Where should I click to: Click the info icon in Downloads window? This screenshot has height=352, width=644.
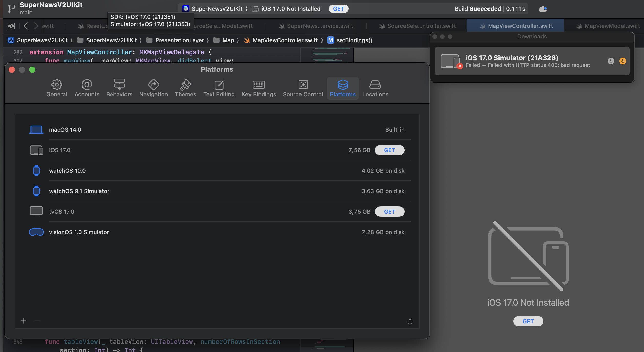(611, 61)
